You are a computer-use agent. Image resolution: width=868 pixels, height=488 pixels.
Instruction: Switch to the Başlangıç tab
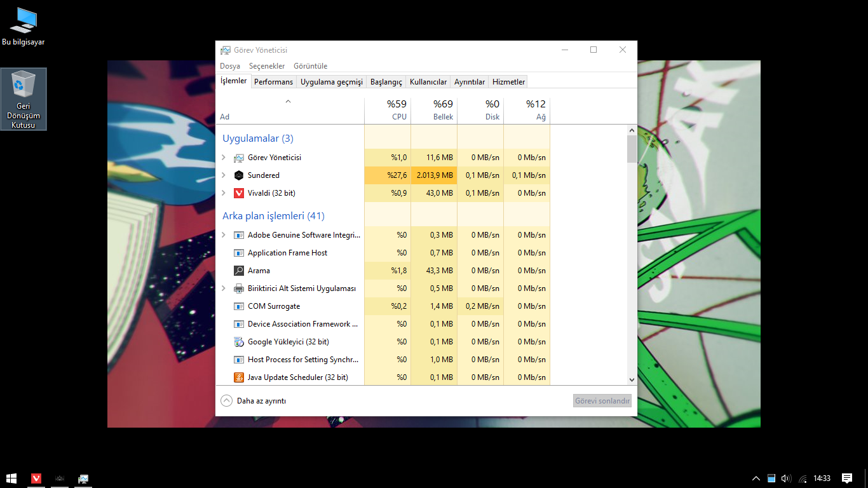(386, 82)
